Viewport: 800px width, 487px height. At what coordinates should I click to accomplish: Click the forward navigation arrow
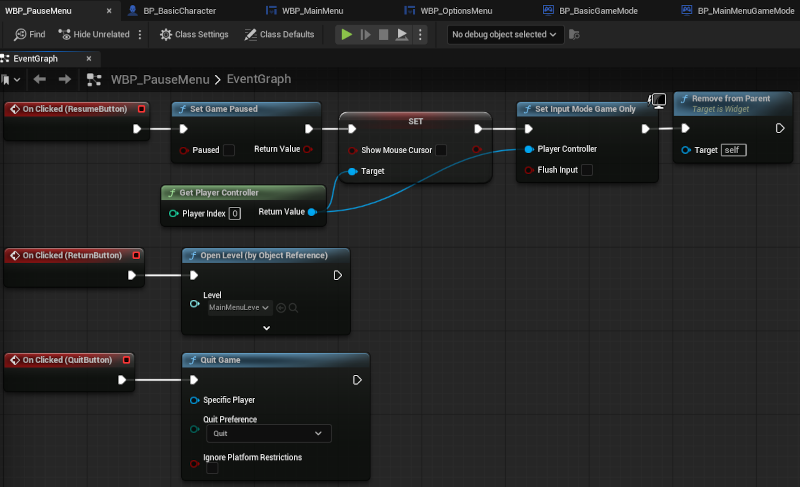65,79
